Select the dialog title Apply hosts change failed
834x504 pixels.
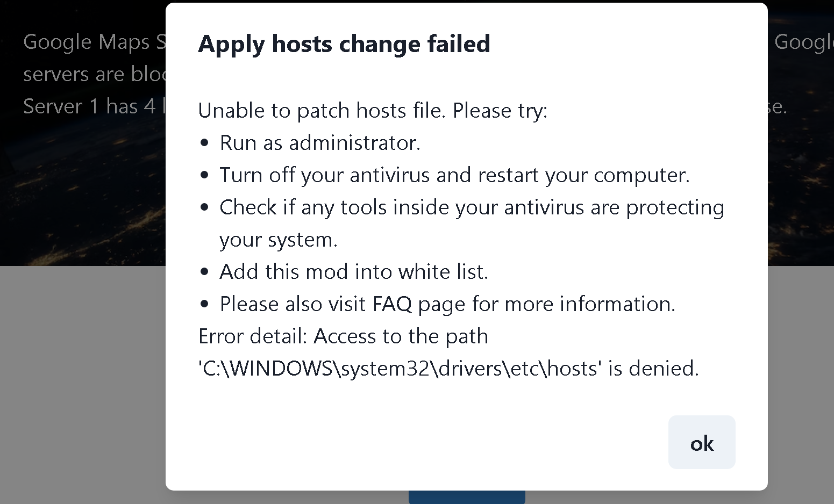(344, 44)
